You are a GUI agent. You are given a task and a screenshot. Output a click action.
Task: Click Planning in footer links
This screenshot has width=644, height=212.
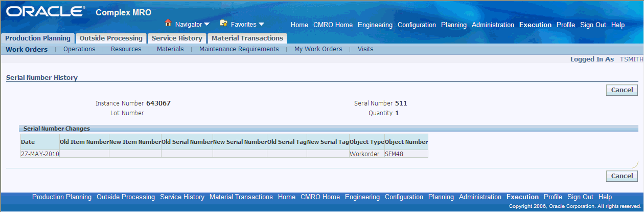[x=441, y=197]
